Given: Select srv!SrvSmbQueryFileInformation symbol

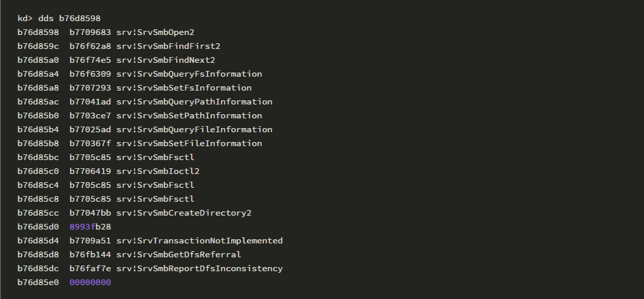Looking at the screenshot, I should (194, 130).
